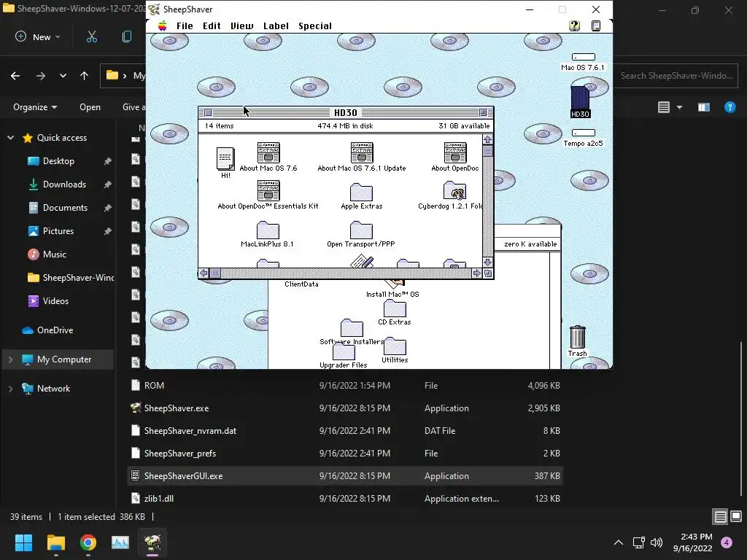This screenshot has width=747, height=560.
Task: Click the Cut scissors icon in Explorer
Action: (91, 36)
